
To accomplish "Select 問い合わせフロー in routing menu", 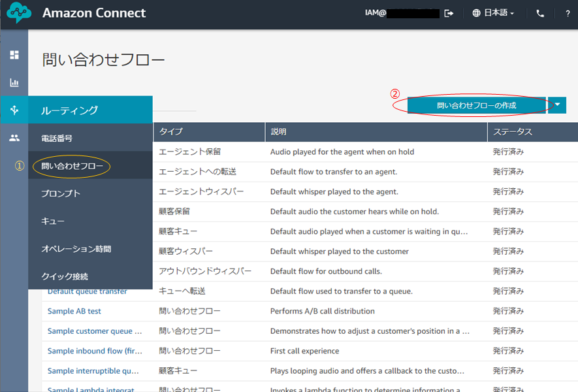I will (90, 166).
